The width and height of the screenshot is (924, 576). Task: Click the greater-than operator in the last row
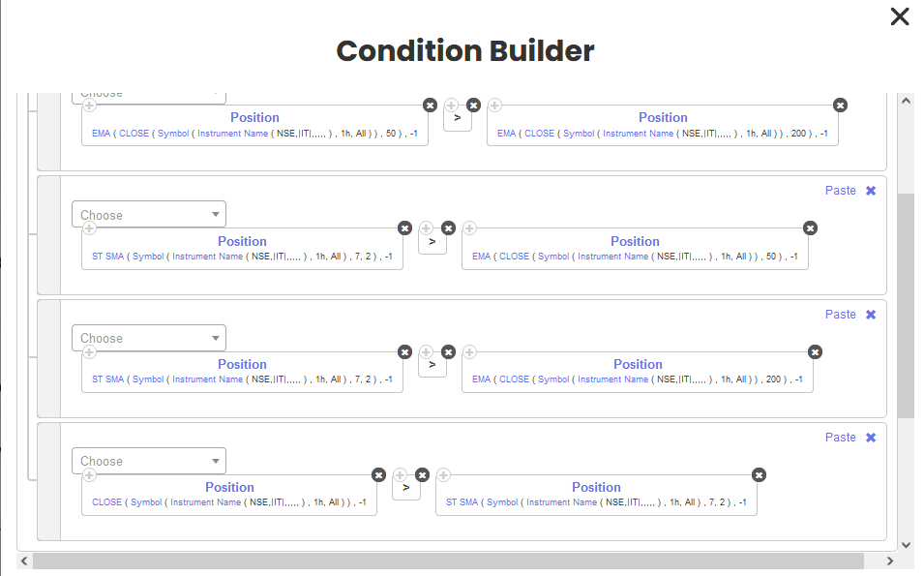coord(405,488)
